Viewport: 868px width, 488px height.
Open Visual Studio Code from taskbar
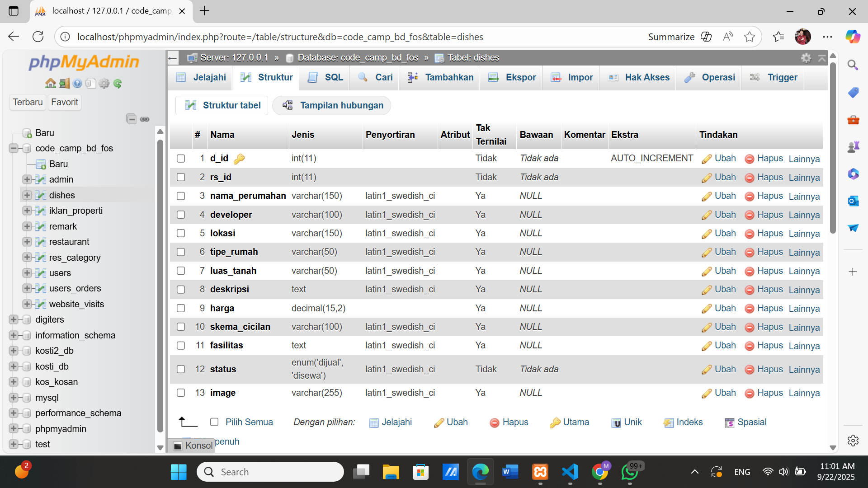click(x=570, y=472)
